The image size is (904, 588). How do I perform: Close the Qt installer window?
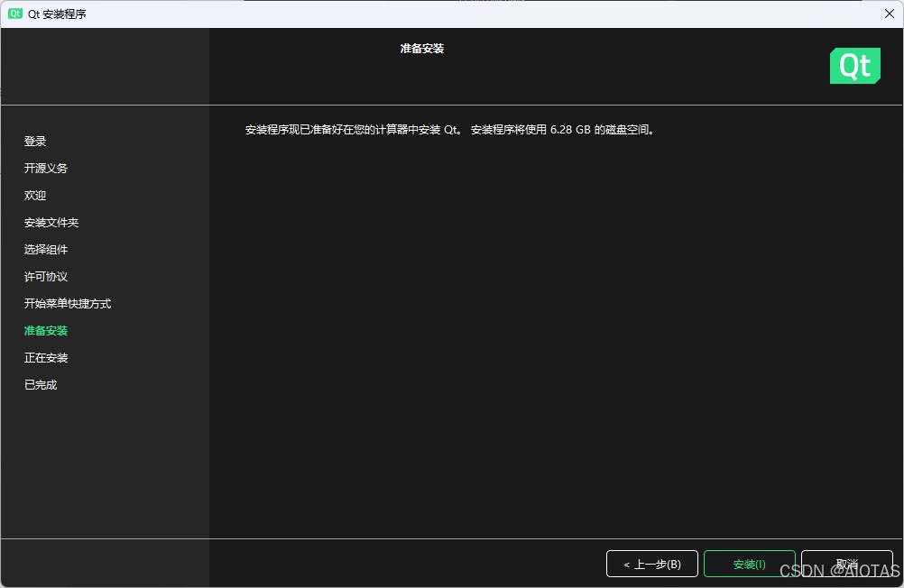[x=889, y=14]
